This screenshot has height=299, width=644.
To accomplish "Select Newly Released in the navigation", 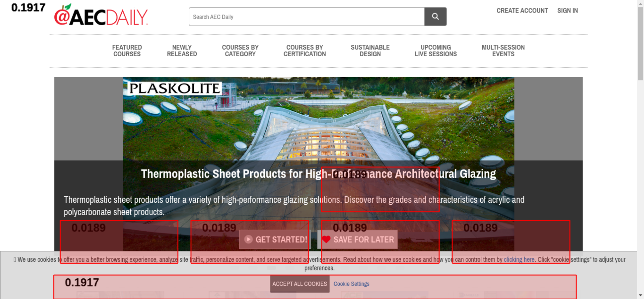I will pos(182,51).
